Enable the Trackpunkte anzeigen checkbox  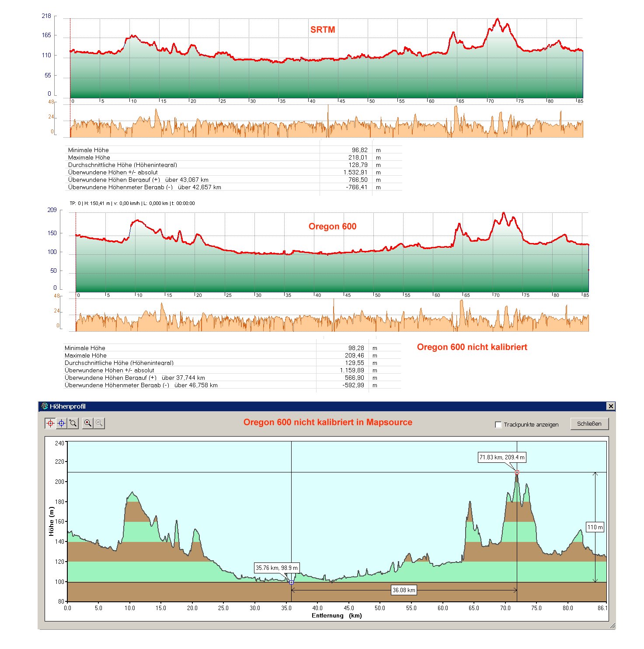(x=498, y=424)
